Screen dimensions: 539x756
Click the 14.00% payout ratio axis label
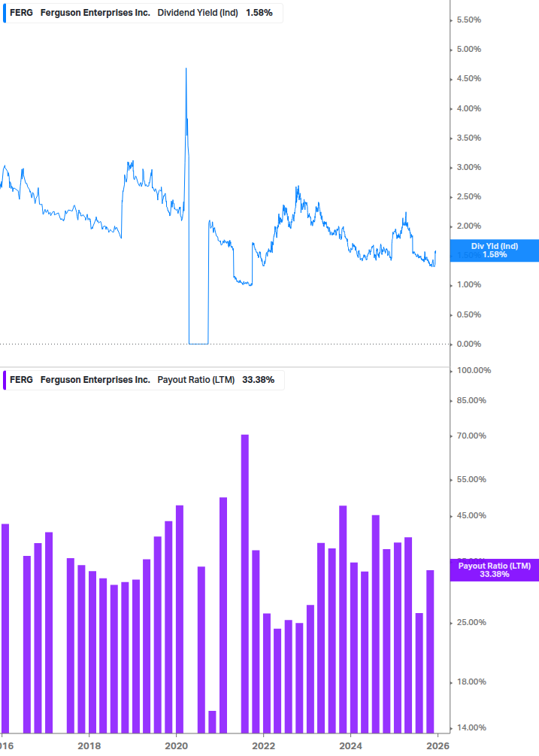click(x=471, y=728)
